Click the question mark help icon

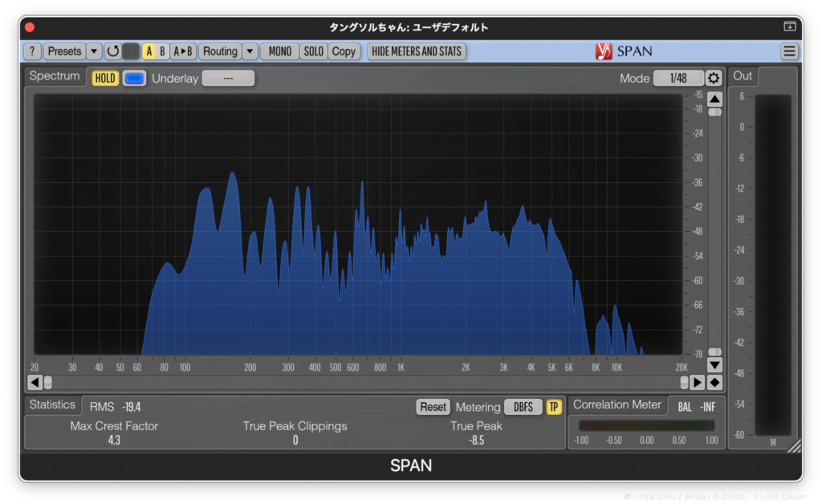pyautogui.click(x=32, y=51)
